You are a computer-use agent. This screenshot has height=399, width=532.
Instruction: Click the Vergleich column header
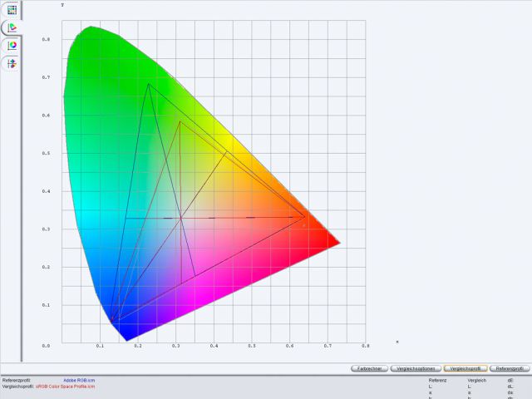point(477,380)
